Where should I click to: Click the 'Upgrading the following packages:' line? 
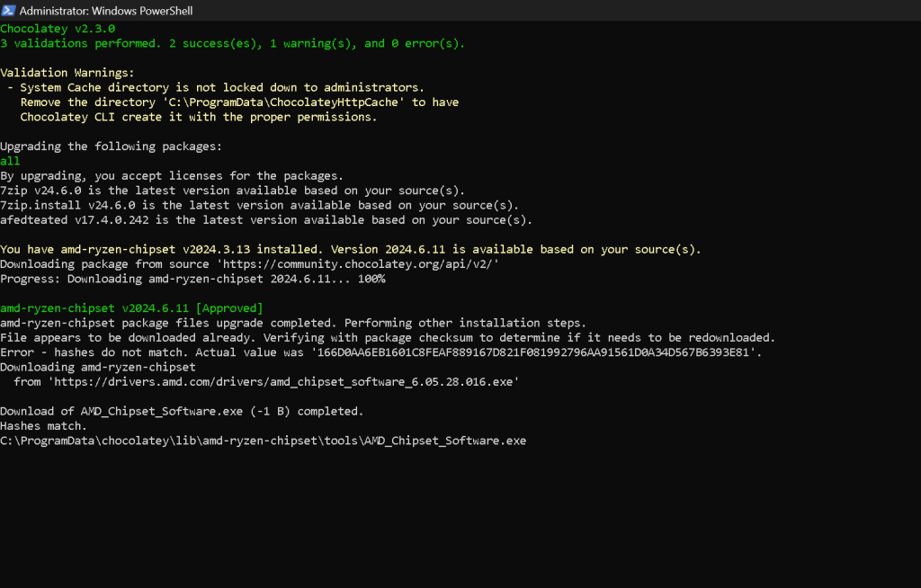click(x=111, y=147)
